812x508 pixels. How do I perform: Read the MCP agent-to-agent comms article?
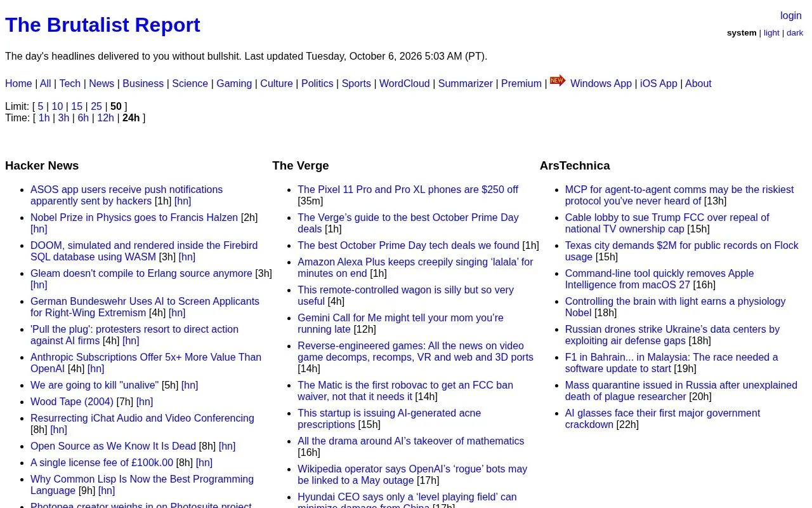pyautogui.click(x=679, y=196)
